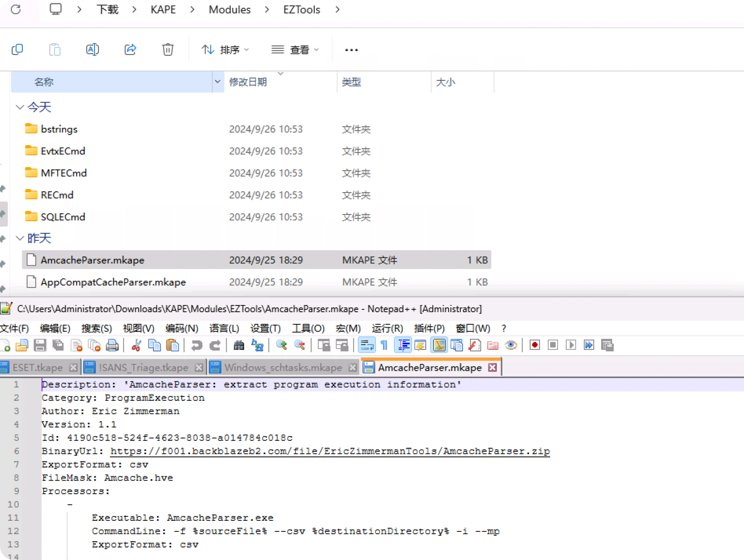Image resolution: width=744 pixels, height=560 pixels.
Task: Undo last edit with the toolbar arrow icon
Action: pos(197,345)
